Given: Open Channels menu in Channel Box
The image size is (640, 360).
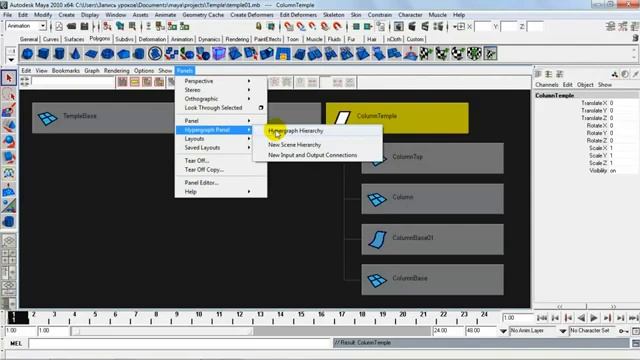Looking at the screenshot, I should (x=547, y=84).
